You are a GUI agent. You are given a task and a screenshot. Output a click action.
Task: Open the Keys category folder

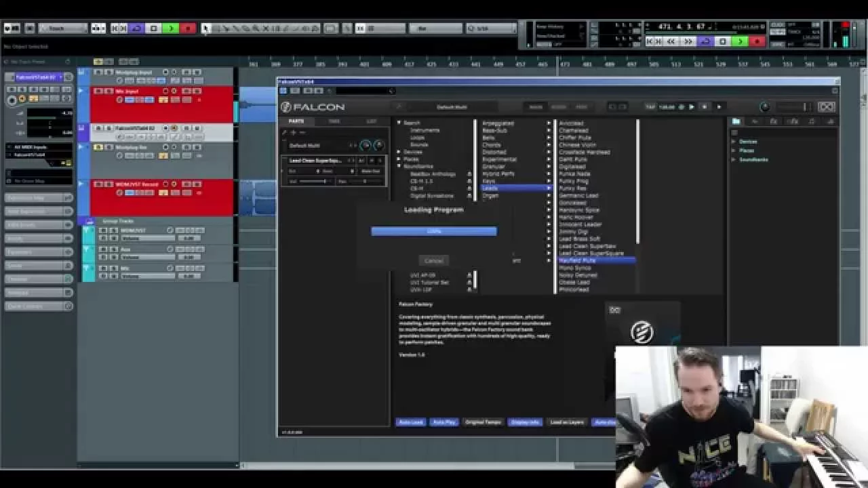coord(488,181)
